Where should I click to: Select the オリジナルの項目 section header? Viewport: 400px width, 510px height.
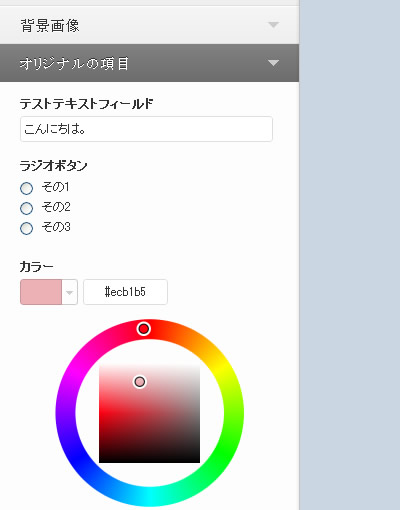click(x=149, y=63)
